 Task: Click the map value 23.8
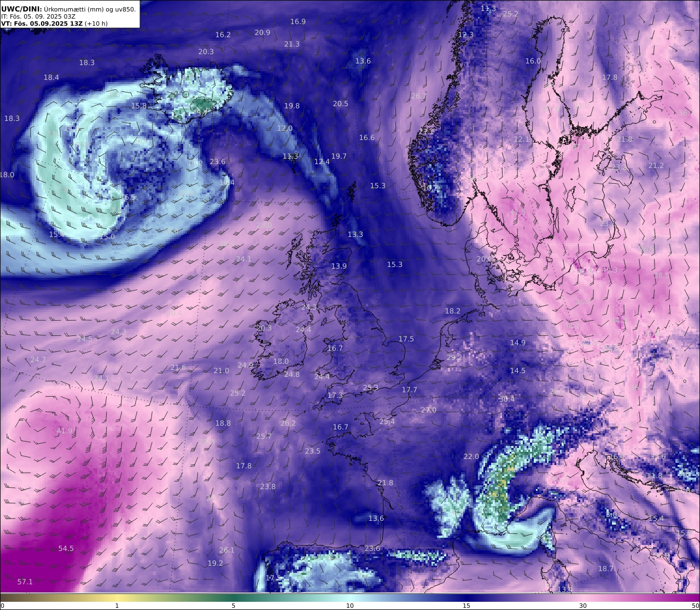[268, 487]
